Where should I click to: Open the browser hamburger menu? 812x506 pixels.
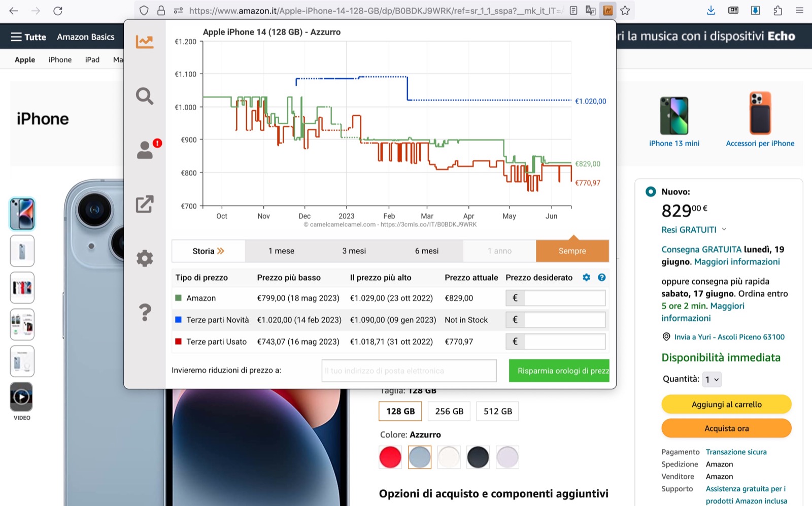[799, 11]
